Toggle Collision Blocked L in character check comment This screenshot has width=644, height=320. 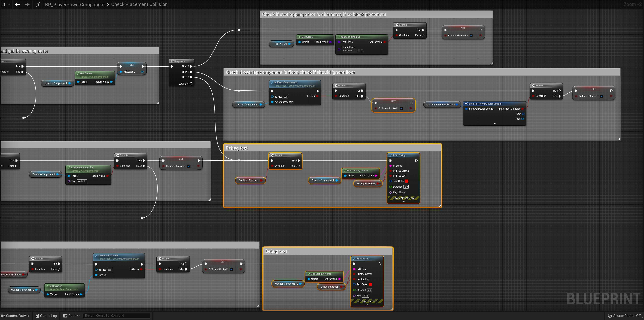tap(471, 36)
